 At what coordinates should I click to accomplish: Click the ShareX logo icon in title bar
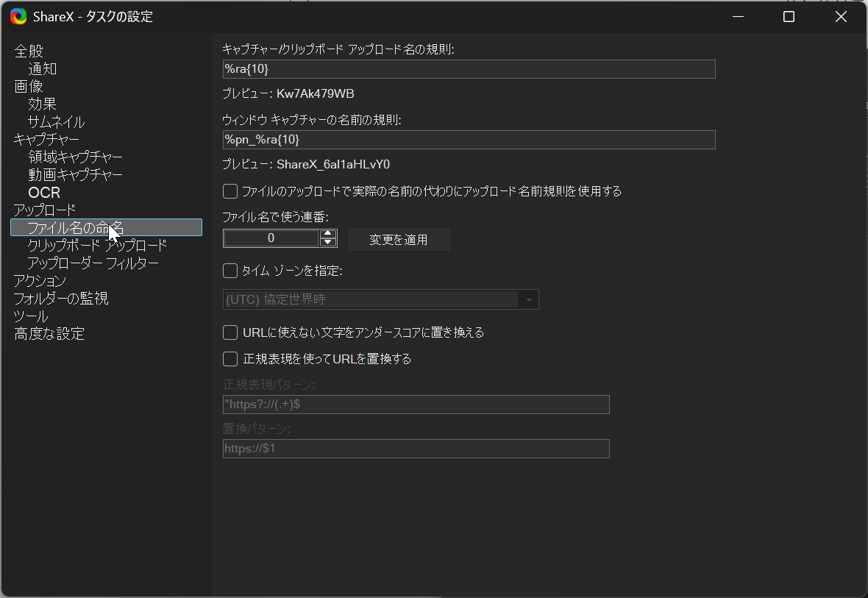18,16
